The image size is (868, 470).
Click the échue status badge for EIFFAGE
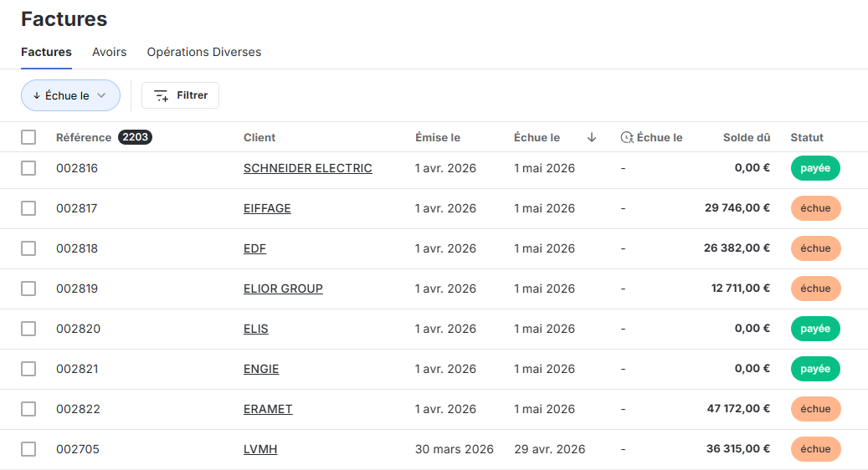click(x=815, y=208)
